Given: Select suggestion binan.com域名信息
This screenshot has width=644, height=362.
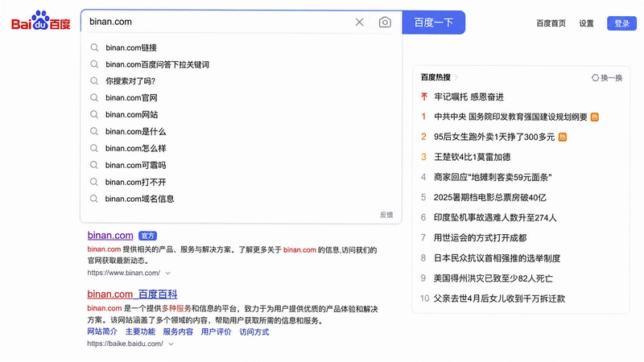Looking at the screenshot, I should pyautogui.click(x=139, y=199).
